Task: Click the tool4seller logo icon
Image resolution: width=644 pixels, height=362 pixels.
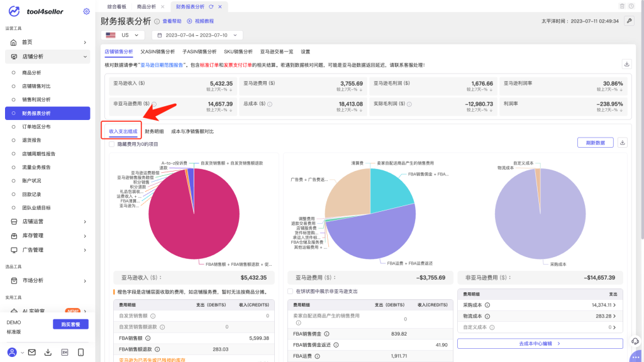Action: [x=14, y=11]
